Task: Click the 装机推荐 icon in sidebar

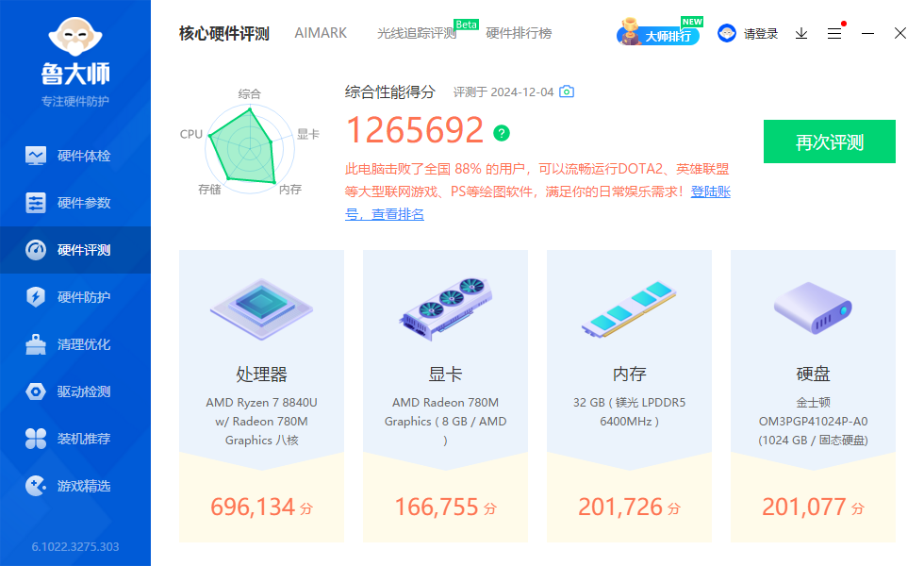Action: click(36, 439)
